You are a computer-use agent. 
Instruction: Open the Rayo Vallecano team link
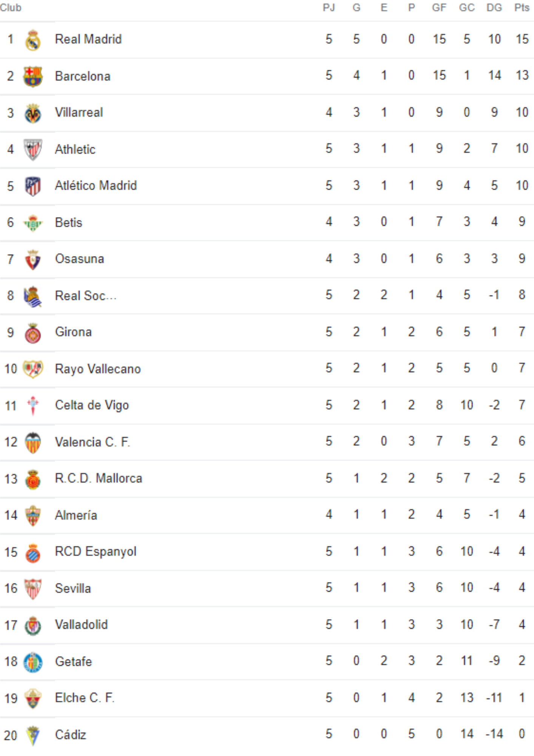98,369
